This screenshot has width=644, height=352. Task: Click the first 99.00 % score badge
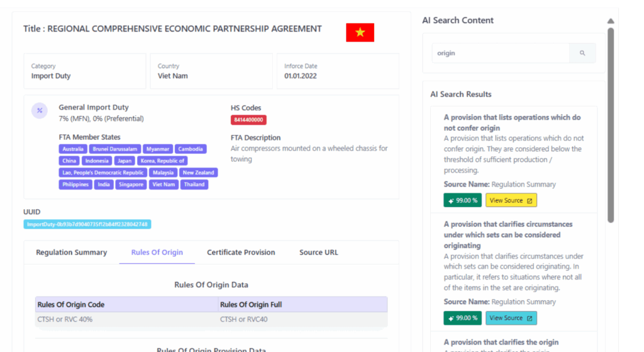[462, 200]
